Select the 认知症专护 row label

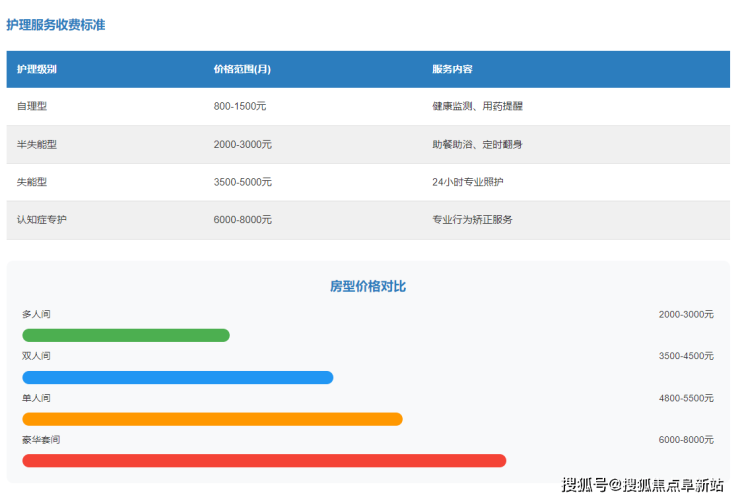(42, 220)
